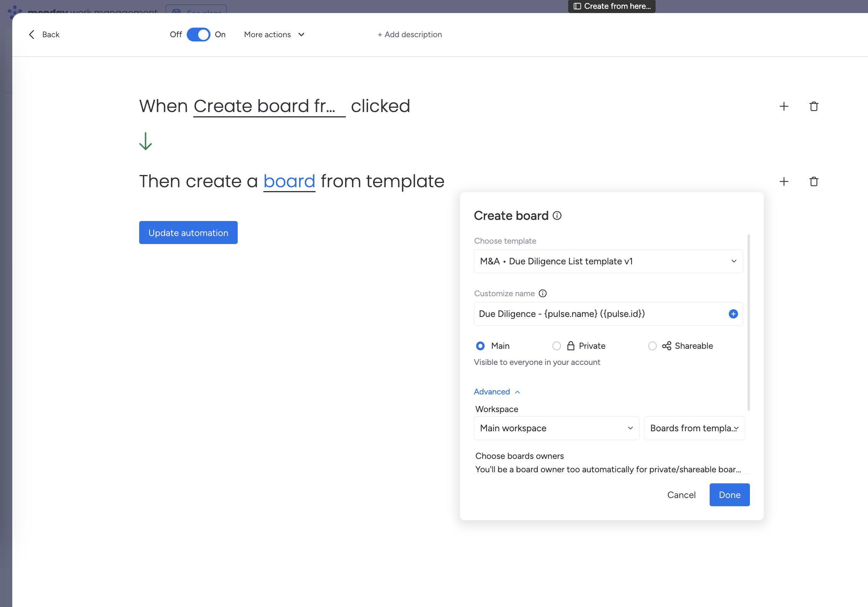Select the Main board radio button

[480, 346]
